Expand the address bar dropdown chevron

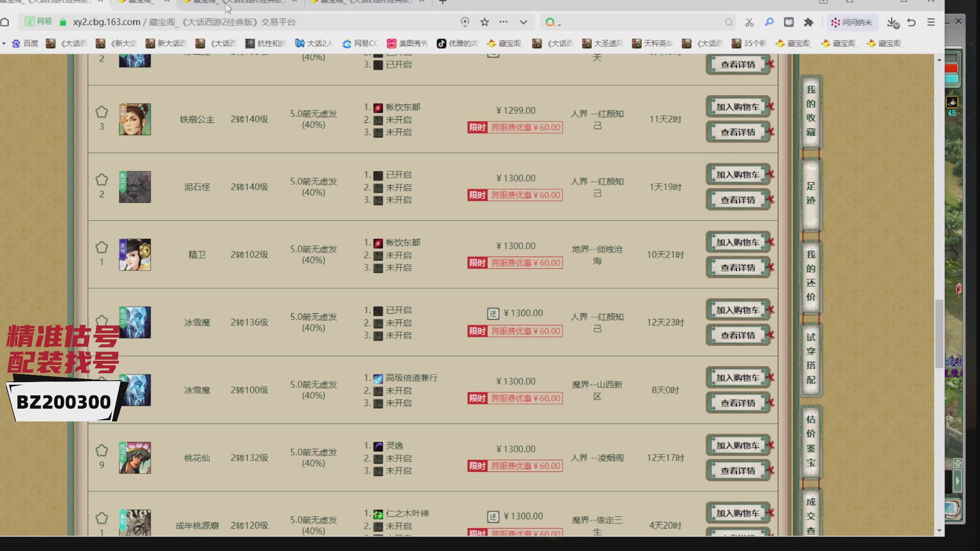coord(523,22)
